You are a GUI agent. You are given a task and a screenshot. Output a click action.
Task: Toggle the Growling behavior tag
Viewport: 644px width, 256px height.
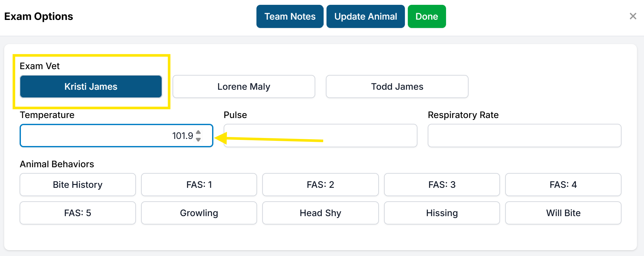click(199, 213)
